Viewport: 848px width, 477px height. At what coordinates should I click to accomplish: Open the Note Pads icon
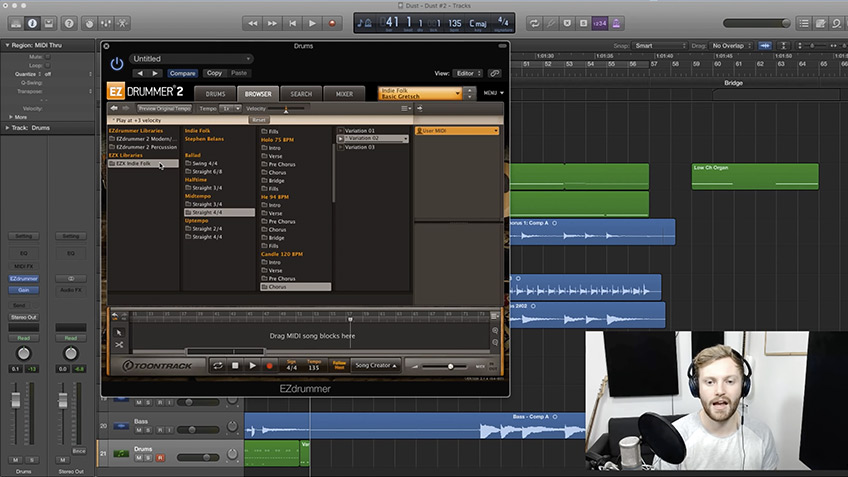click(x=820, y=23)
